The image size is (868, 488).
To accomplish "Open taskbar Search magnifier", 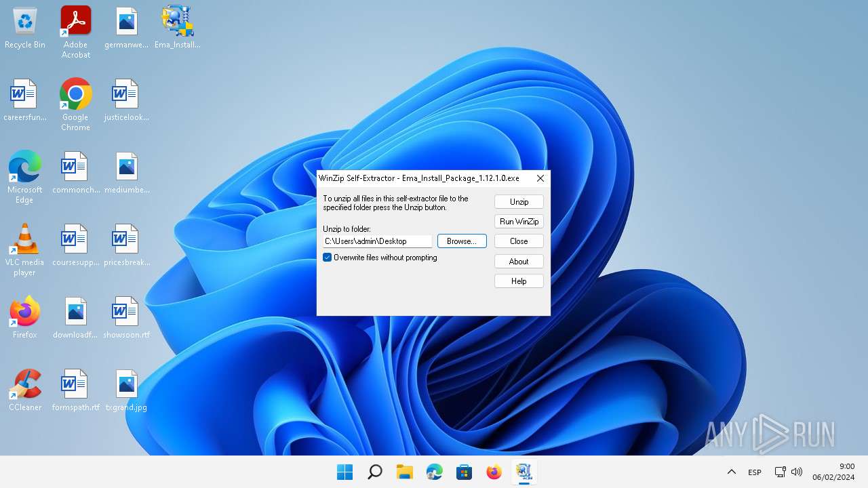I will (x=375, y=472).
